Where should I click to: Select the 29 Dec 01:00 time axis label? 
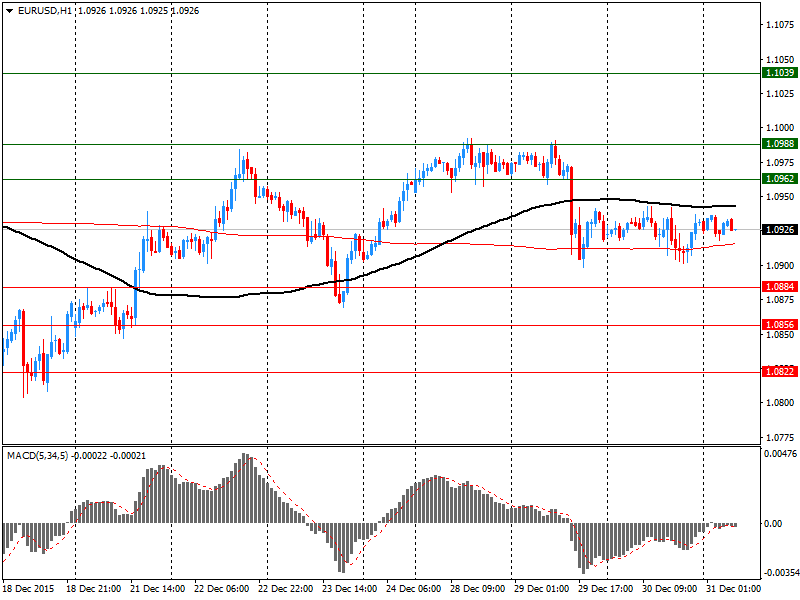tap(542, 589)
